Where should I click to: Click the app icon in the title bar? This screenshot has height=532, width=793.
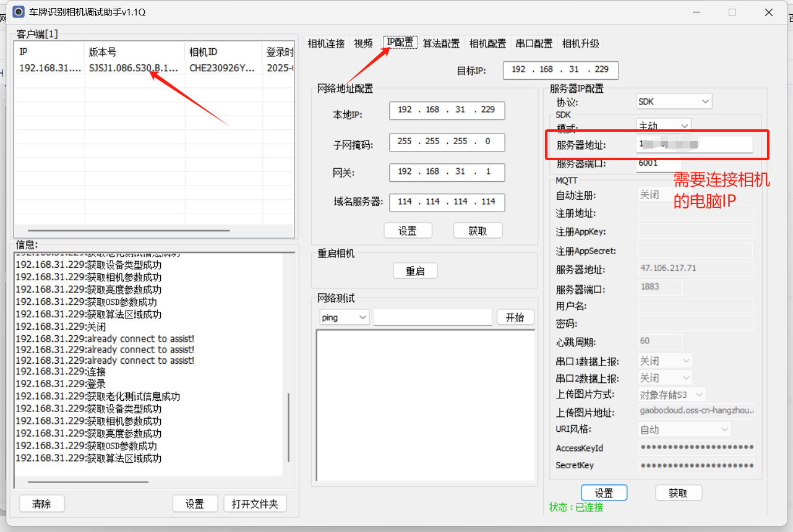(19, 12)
